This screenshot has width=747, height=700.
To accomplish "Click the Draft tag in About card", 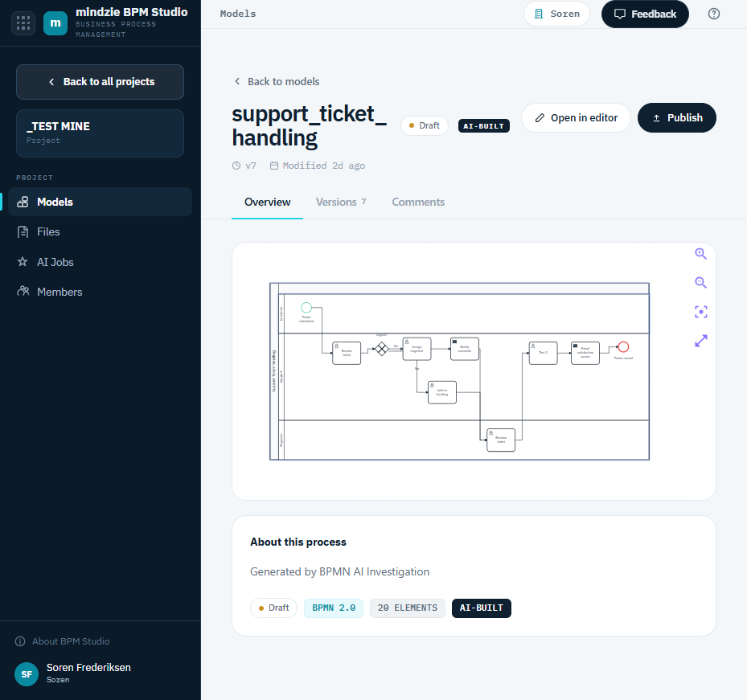I will (x=273, y=608).
